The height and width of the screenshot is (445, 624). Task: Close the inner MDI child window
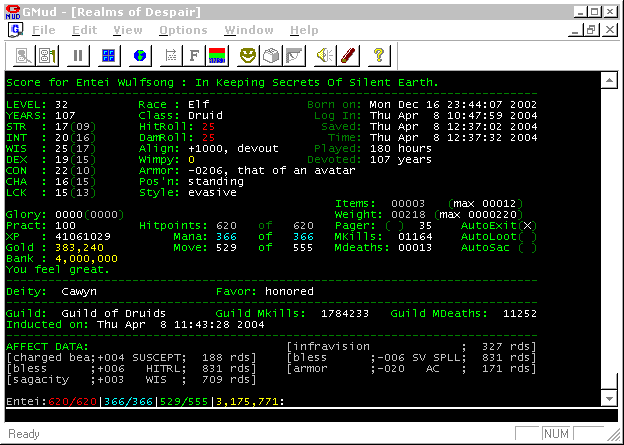[x=610, y=30]
